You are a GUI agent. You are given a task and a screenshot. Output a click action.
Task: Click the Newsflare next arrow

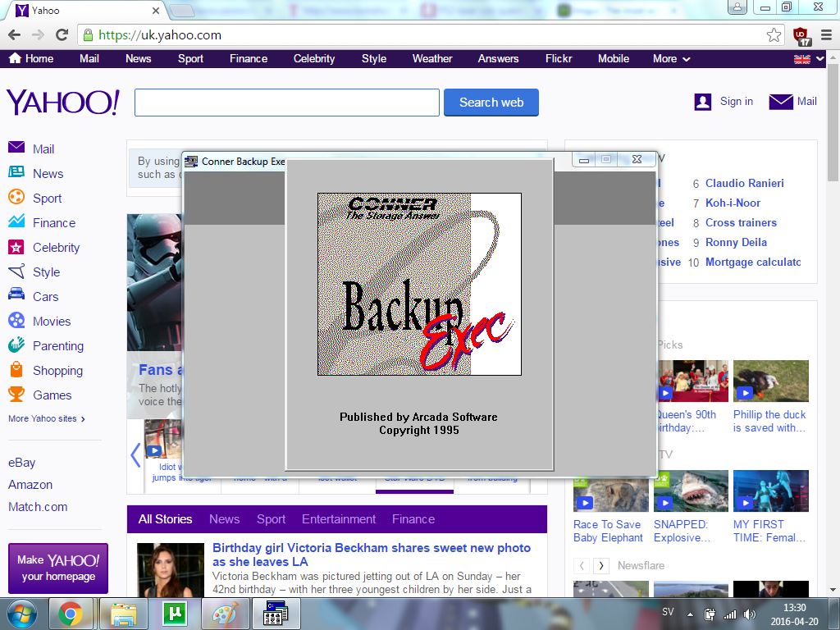tap(601, 566)
